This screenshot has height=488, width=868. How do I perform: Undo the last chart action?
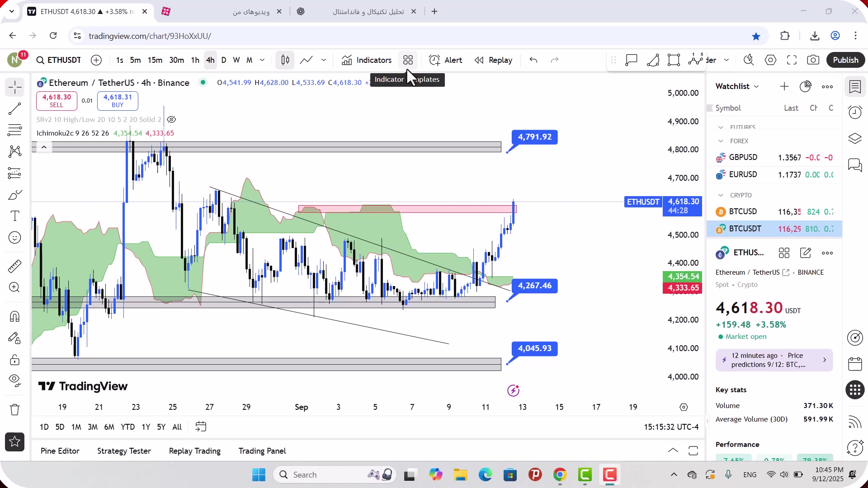533,60
